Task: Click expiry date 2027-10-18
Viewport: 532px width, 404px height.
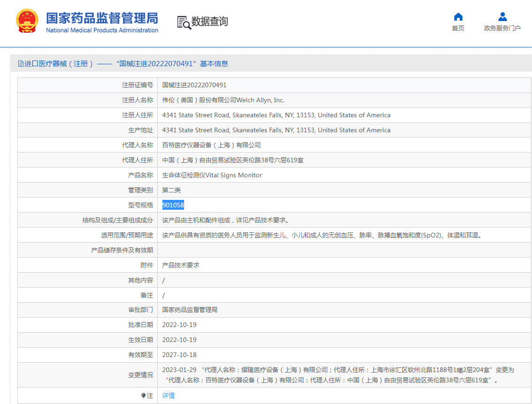Action: (179, 355)
